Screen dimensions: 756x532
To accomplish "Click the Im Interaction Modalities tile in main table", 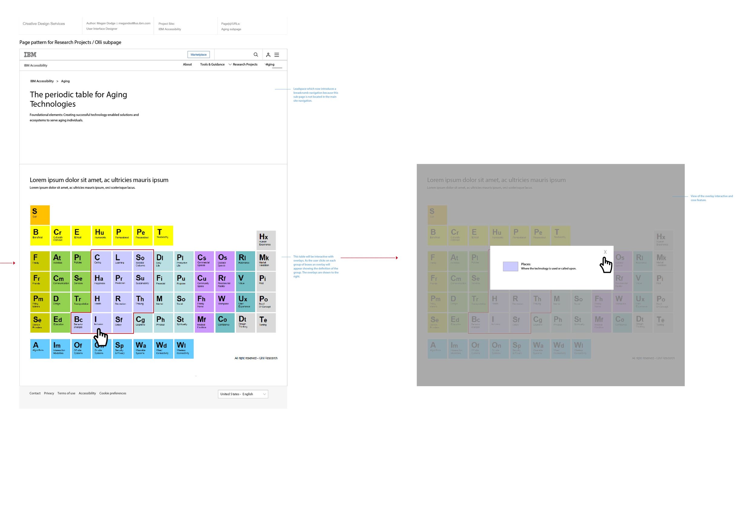I will [60, 349].
